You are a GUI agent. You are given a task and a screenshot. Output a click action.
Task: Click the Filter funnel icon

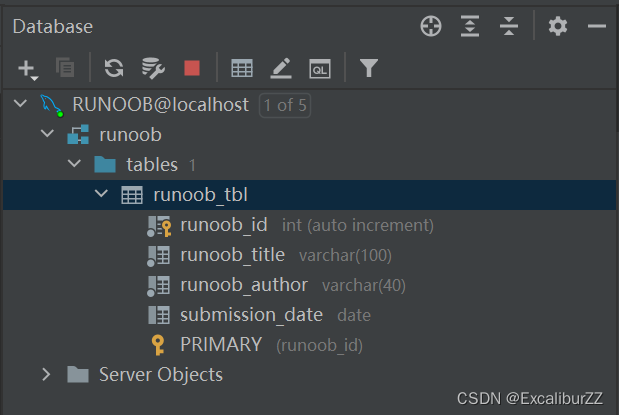369,68
